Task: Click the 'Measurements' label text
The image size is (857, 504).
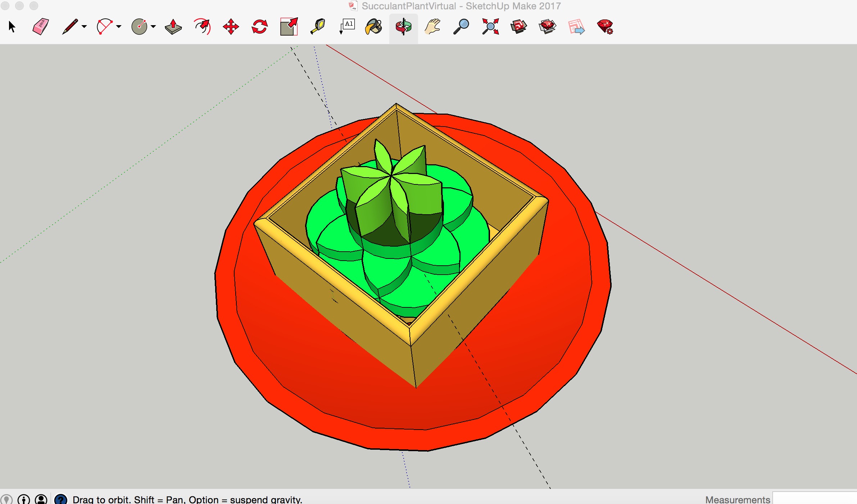Action: pos(738,499)
